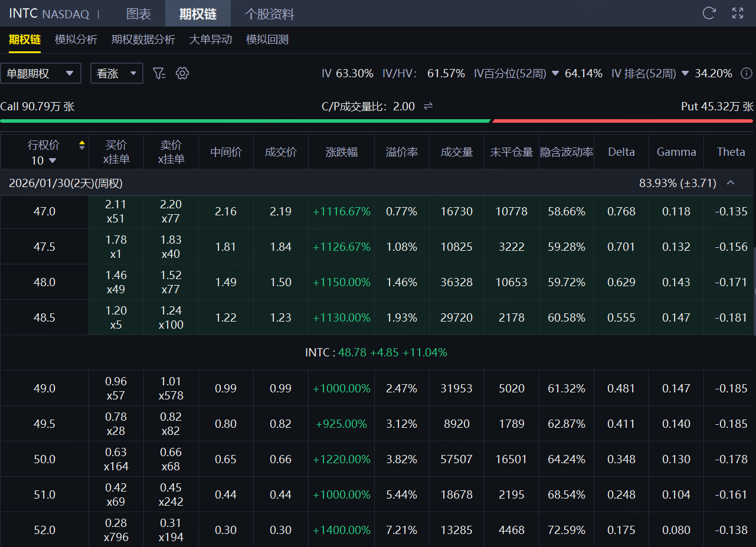Image resolution: width=756 pixels, height=547 pixels.
Task: Click the 成交量 column header
Action: [x=456, y=152]
